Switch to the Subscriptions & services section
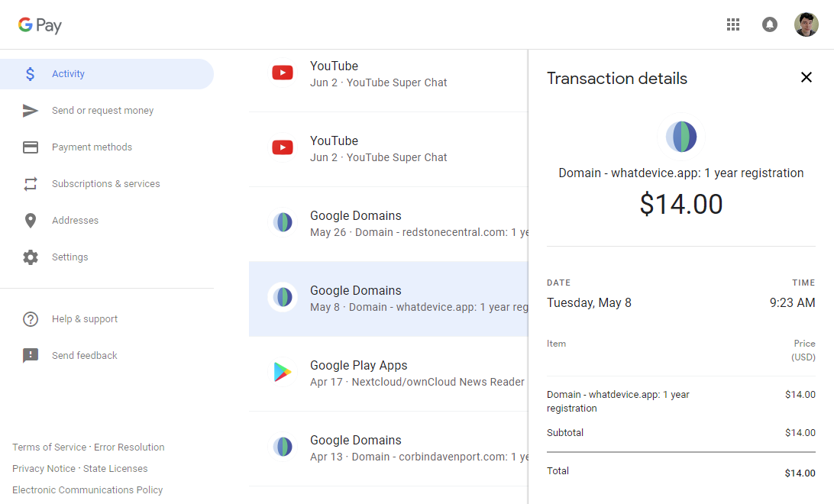834x504 pixels. [x=106, y=183]
